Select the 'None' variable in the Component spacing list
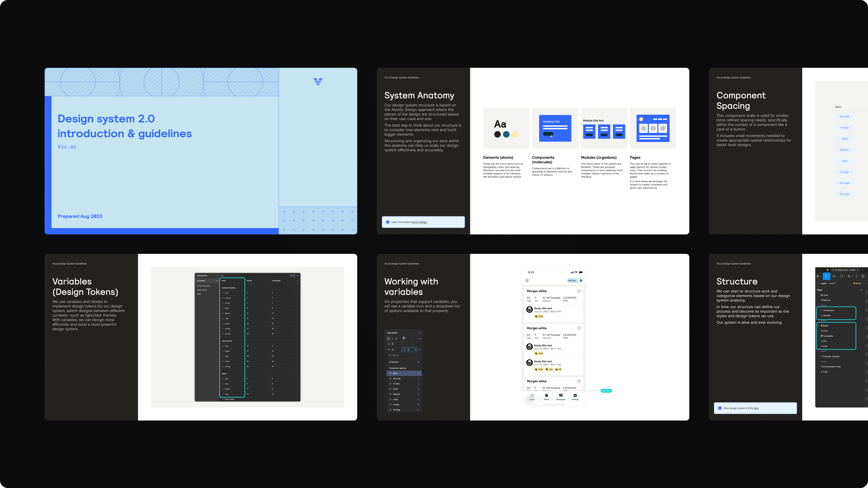The height and width of the screenshot is (488, 868). click(x=404, y=373)
